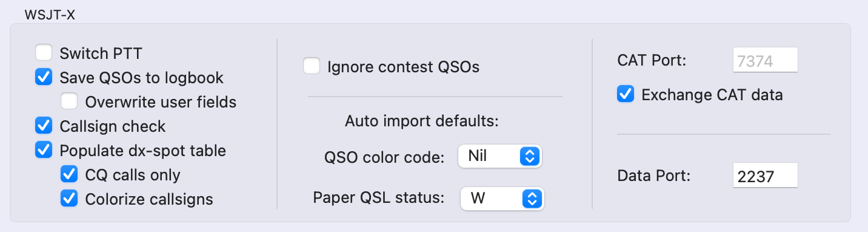Click the Exchange CAT data label
Screen dimensions: 868x232
pos(712,95)
